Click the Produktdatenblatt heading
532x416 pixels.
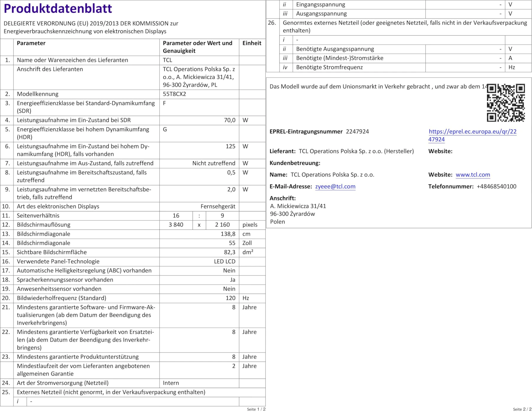click(58, 9)
